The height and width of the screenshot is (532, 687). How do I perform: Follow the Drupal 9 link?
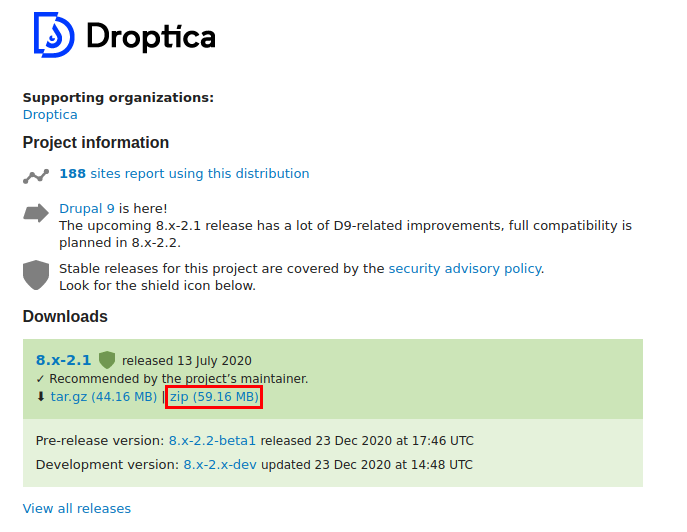87,209
